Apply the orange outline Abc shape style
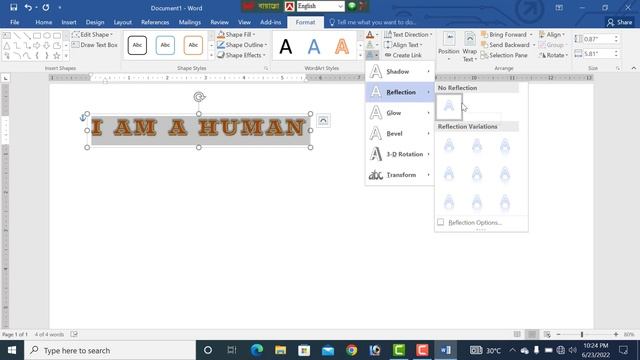The height and width of the screenshot is (360, 640). coord(193,45)
